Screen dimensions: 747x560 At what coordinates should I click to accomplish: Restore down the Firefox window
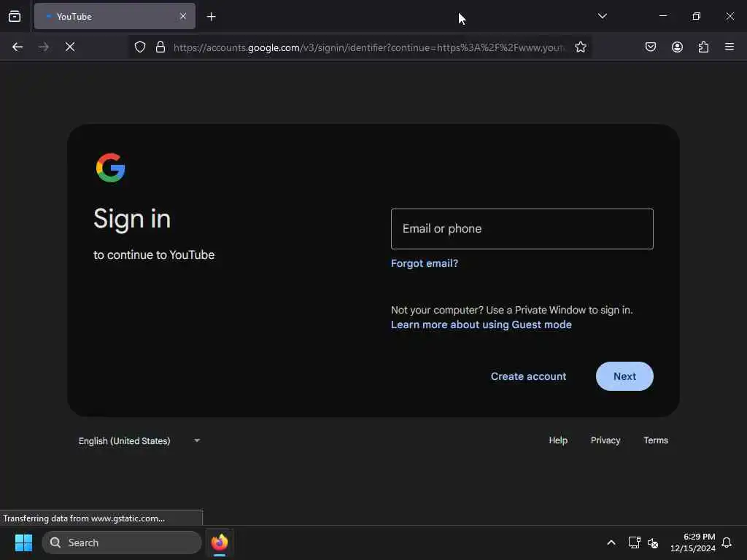point(697,16)
